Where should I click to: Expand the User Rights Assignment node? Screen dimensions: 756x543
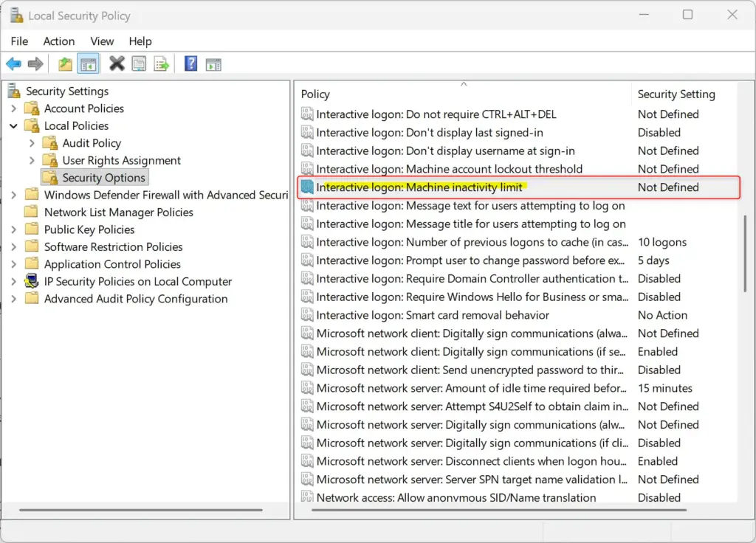(x=32, y=160)
